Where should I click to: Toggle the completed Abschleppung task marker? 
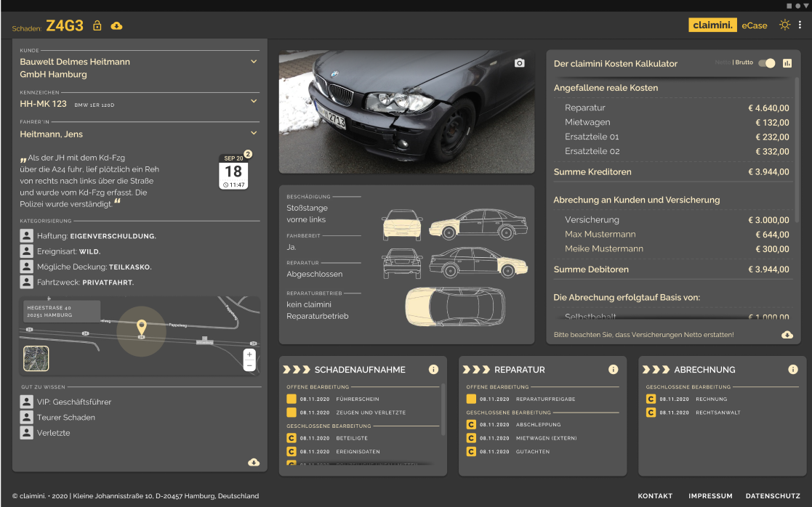(x=471, y=424)
